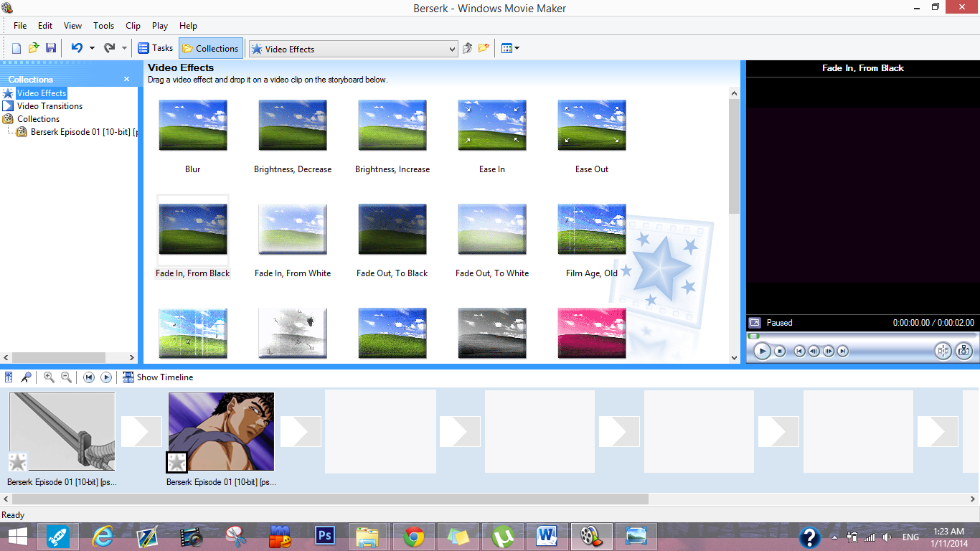Open Photoshop from the taskbar
The width and height of the screenshot is (980, 551).
pos(325,536)
